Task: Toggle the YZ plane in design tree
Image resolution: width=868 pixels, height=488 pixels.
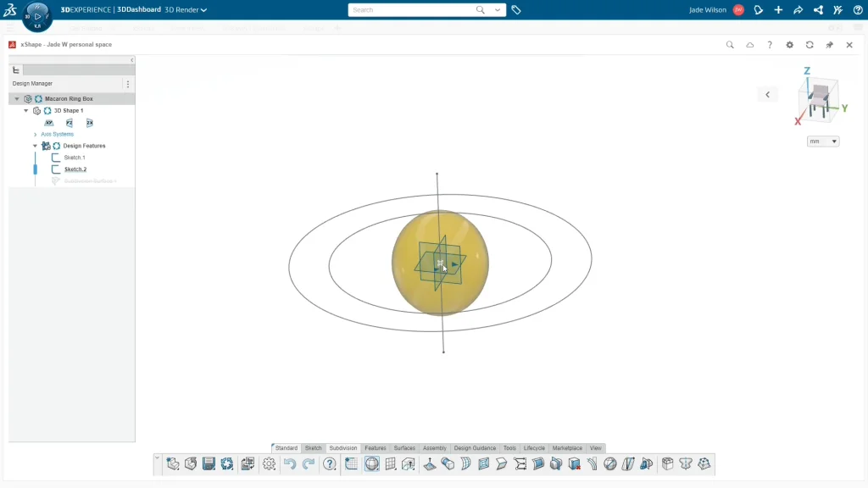Action: (70, 123)
